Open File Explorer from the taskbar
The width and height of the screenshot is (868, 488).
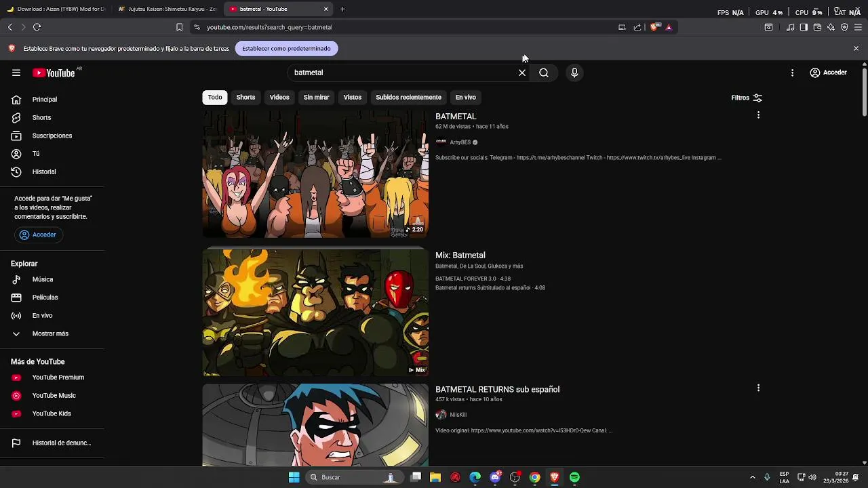click(x=435, y=477)
